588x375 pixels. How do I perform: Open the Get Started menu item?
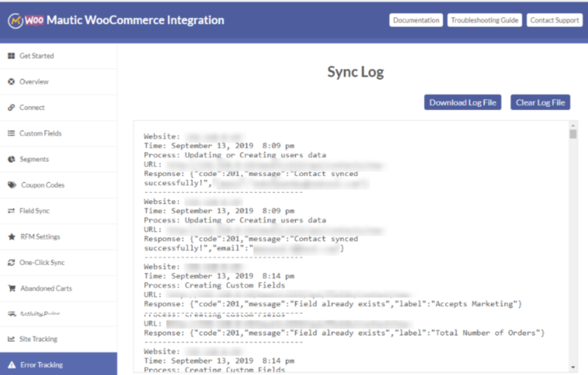[58, 56]
